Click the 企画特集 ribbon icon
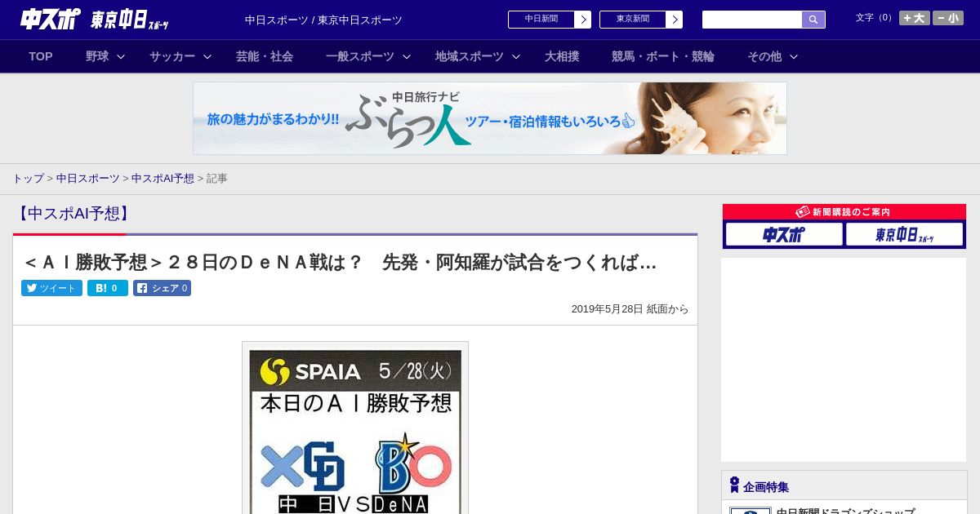980x514 pixels. (x=734, y=485)
